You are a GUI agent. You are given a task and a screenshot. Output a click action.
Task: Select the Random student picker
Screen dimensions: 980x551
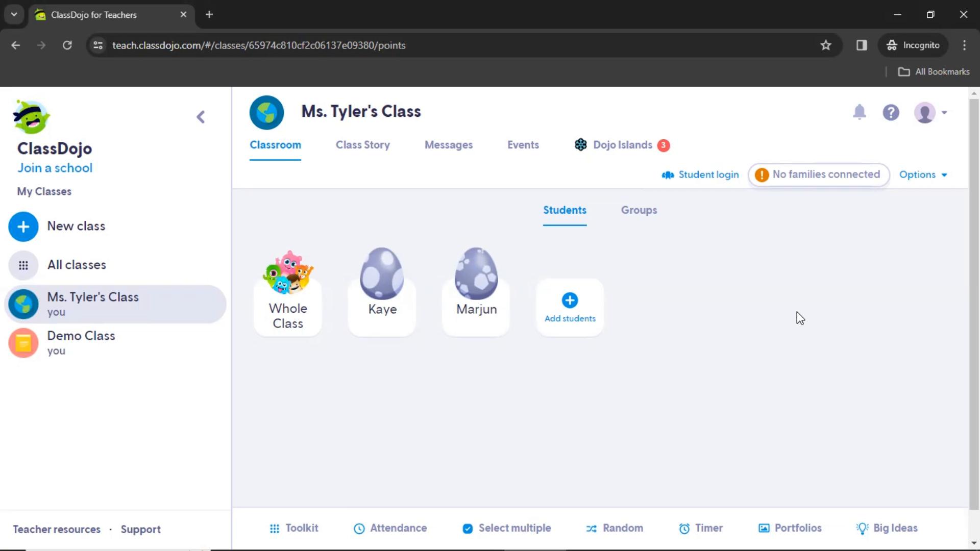point(614,528)
